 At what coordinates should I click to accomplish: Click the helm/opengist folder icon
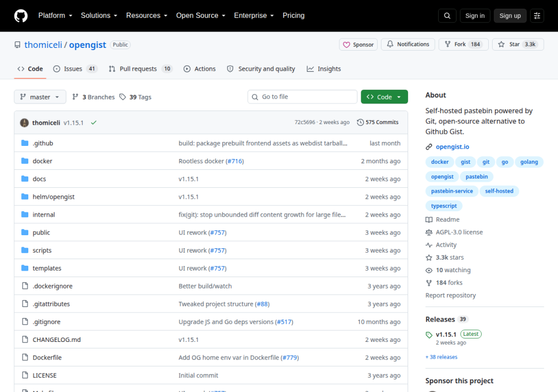tap(25, 197)
